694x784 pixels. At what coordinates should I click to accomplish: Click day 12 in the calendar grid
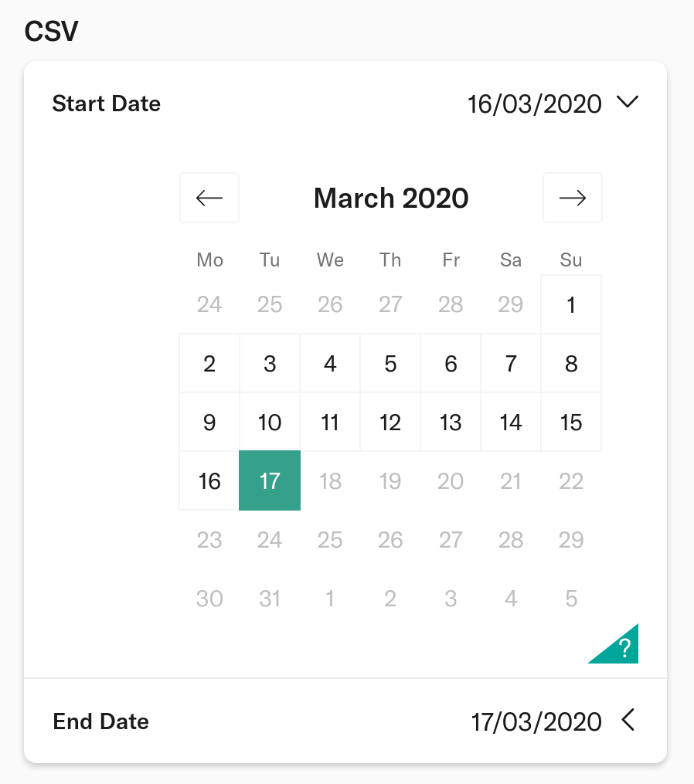[390, 422]
